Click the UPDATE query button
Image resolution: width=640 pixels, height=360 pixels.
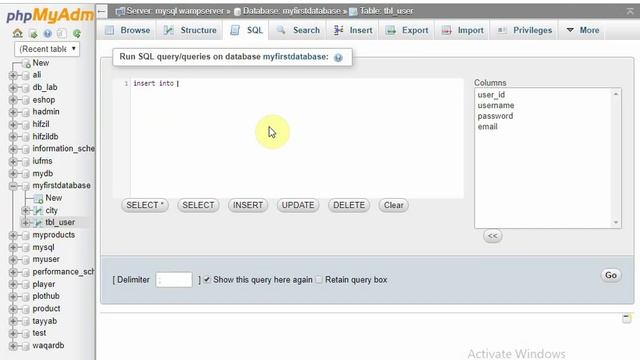click(x=298, y=205)
